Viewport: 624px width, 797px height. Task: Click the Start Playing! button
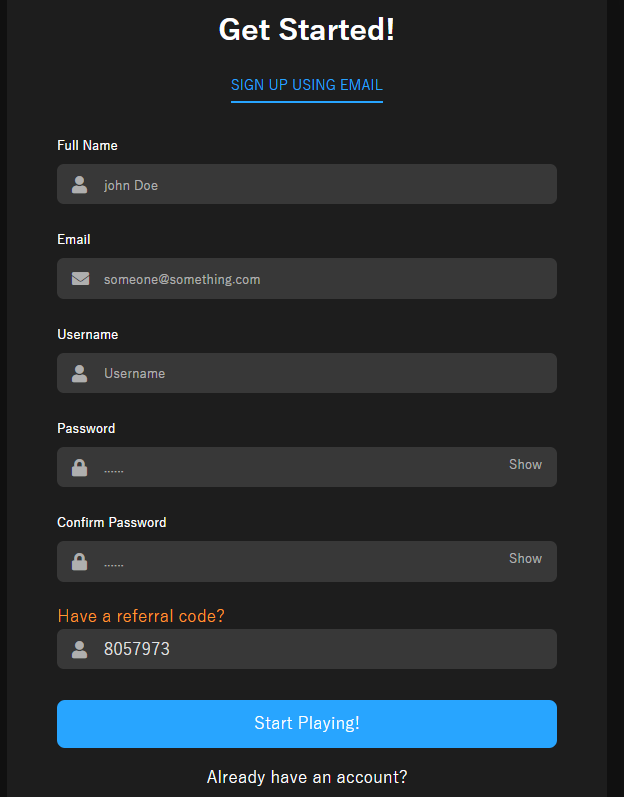(307, 724)
